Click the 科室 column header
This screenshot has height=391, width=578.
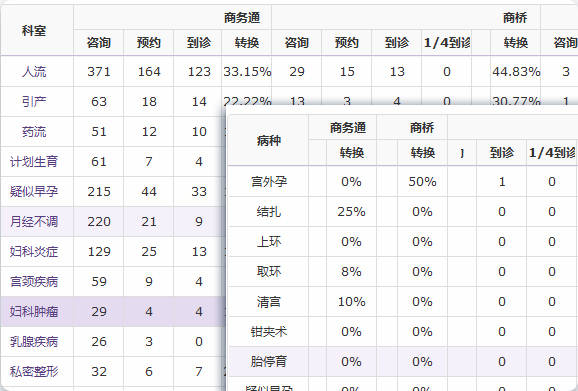pyautogui.click(x=34, y=31)
